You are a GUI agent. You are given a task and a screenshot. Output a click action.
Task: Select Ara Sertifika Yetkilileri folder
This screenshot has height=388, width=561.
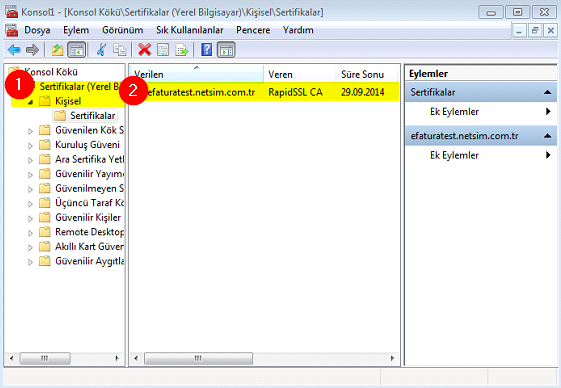point(81,159)
